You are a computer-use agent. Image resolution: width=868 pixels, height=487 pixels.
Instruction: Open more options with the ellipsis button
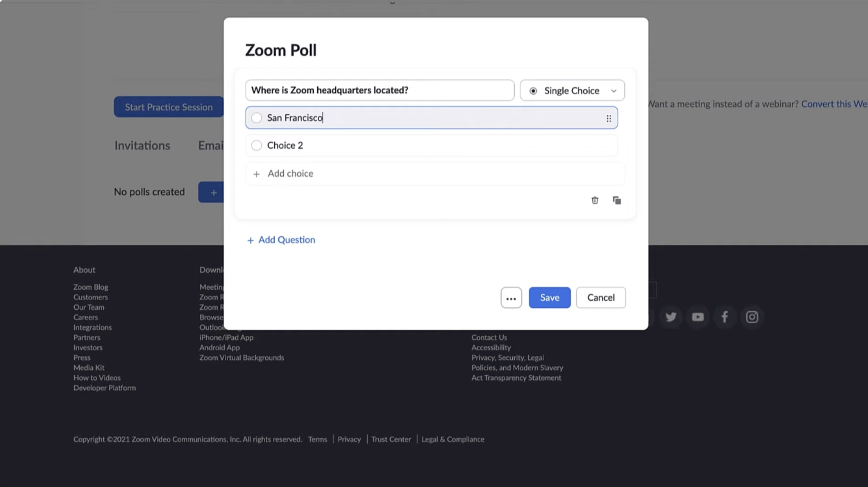click(x=511, y=298)
